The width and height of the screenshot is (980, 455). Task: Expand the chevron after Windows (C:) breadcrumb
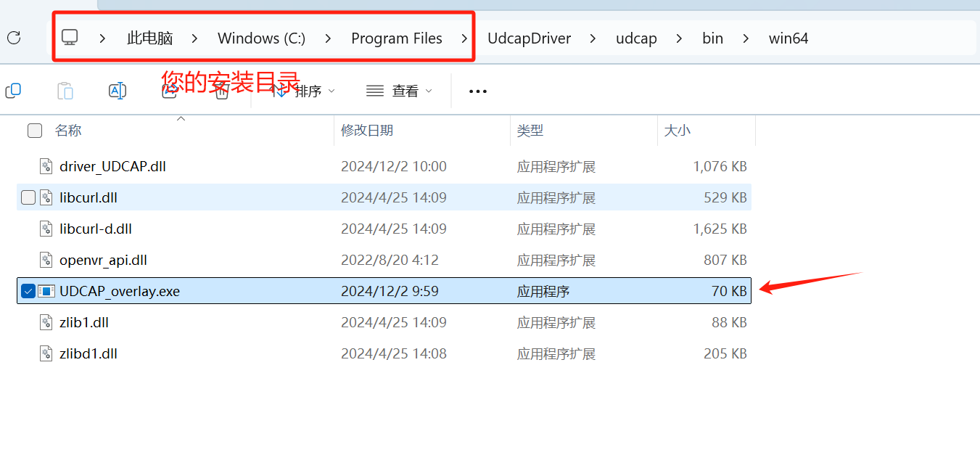click(328, 38)
